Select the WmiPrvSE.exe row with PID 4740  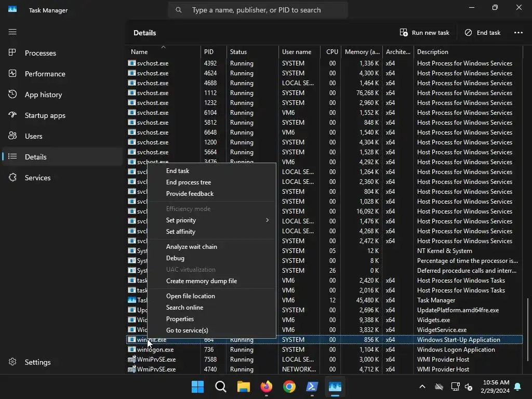click(324, 369)
